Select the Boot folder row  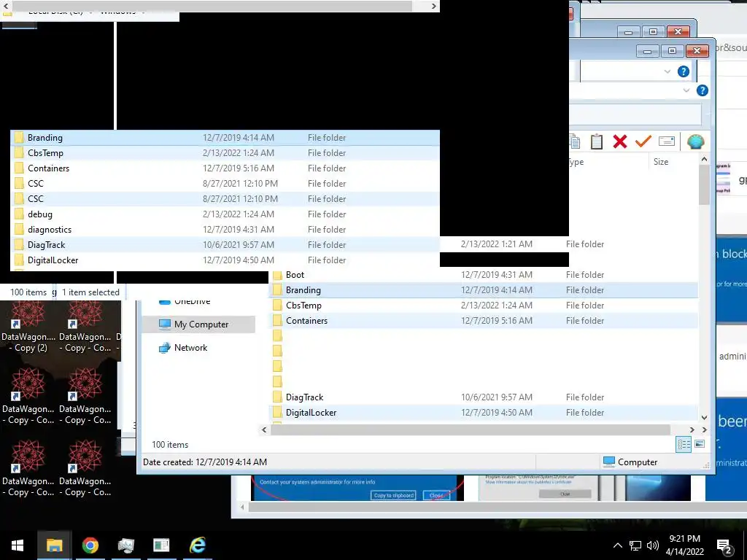tap(484, 275)
